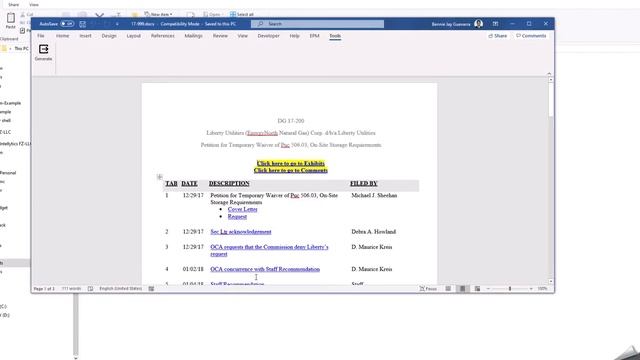This screenshot has height=360, width=640.
Task: Switch to Web Layout view icon
Action: tap(477, 289)
